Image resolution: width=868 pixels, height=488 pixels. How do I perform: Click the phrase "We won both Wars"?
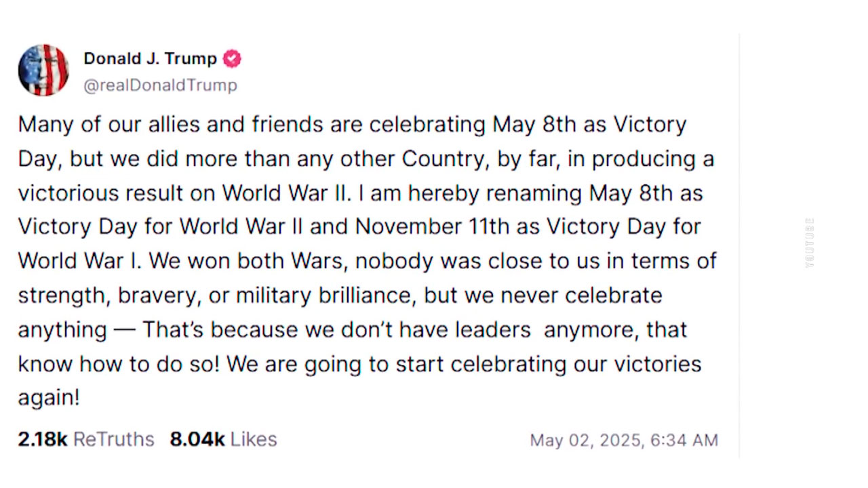pyautogui.click(x=248, y=261)
